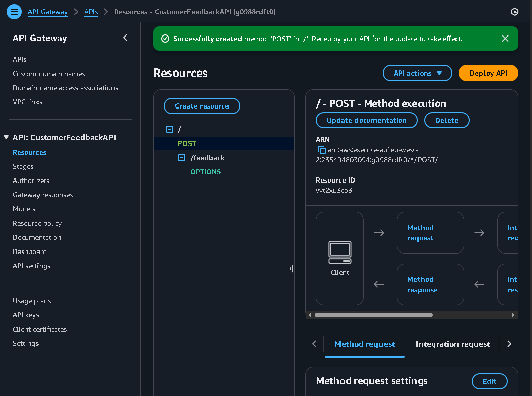Collapse the root / resource node
Screen dimensions: 532x396
(170, 129)
